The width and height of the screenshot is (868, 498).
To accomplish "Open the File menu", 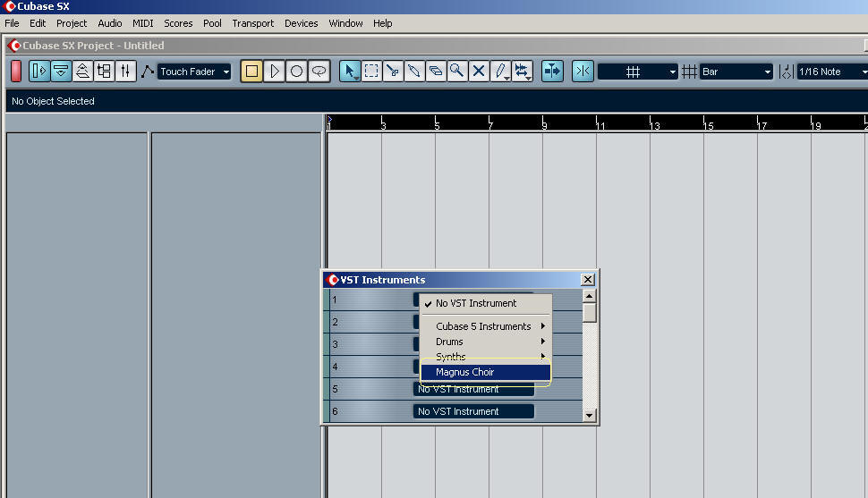I will pos(12,23).
